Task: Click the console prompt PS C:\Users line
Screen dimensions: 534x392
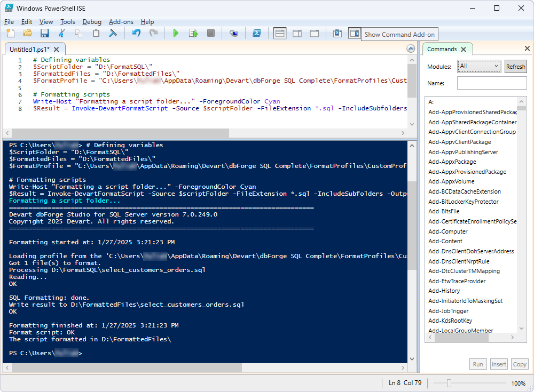Action: 45,353
